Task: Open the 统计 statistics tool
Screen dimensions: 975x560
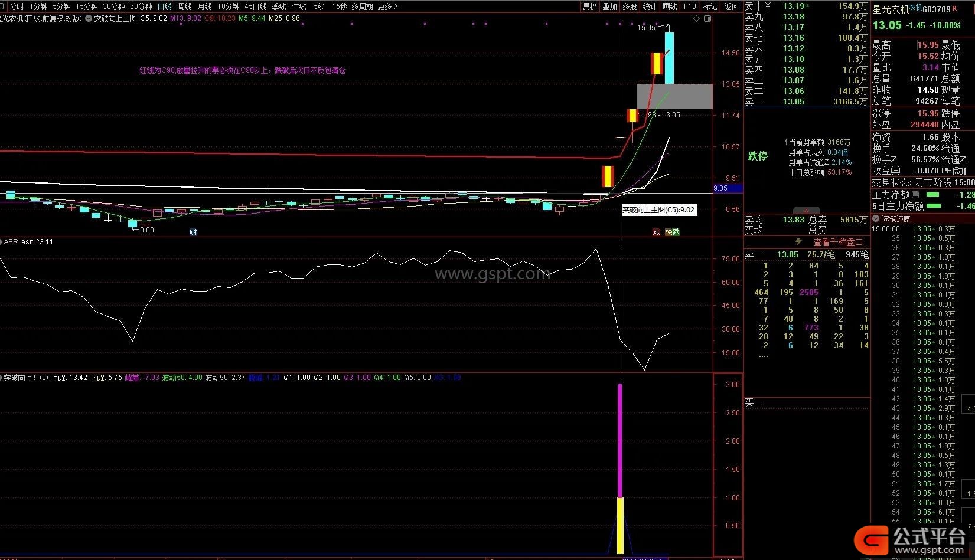Action: 650,6
